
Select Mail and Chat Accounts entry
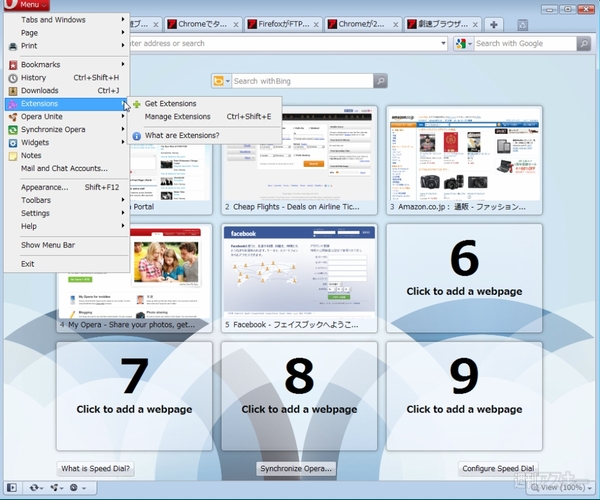[67, 168]
